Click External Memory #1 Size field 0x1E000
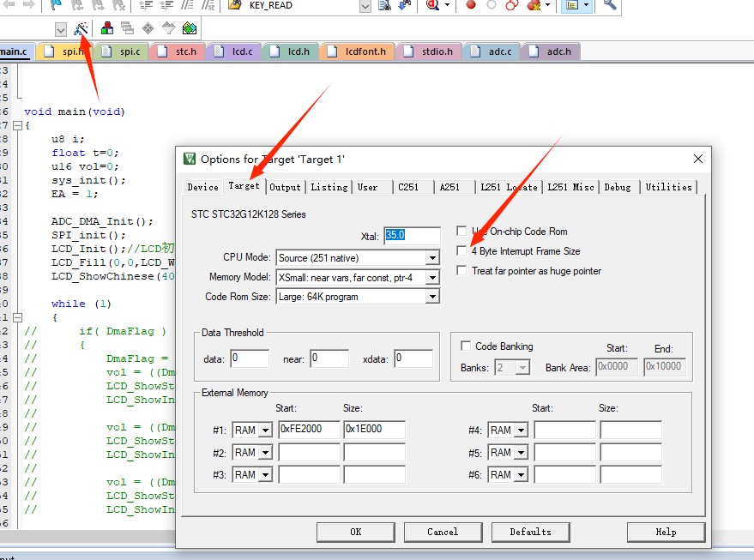 click(x=375, y=430)
